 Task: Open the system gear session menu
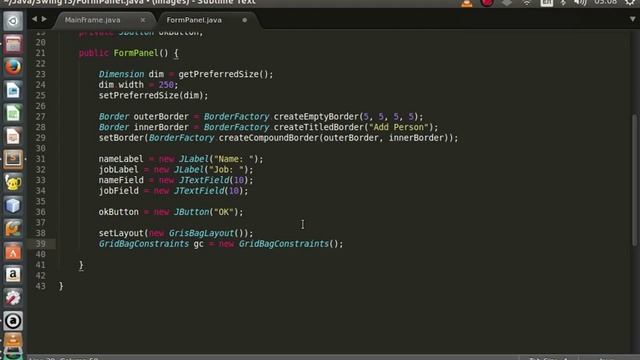click(x=631, y=3)
